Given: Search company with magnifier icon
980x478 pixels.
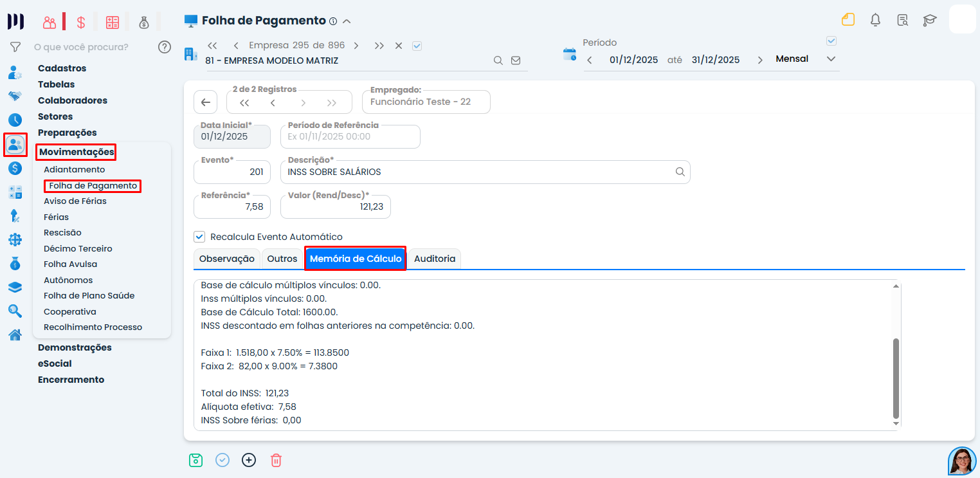Looking at the screenshot, I should click(x=498, y=60).
